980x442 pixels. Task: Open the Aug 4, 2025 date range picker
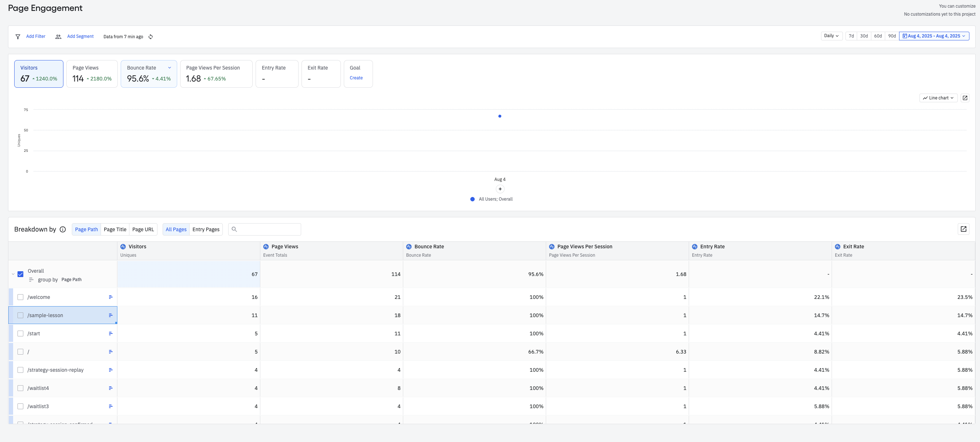coord(934,36)
